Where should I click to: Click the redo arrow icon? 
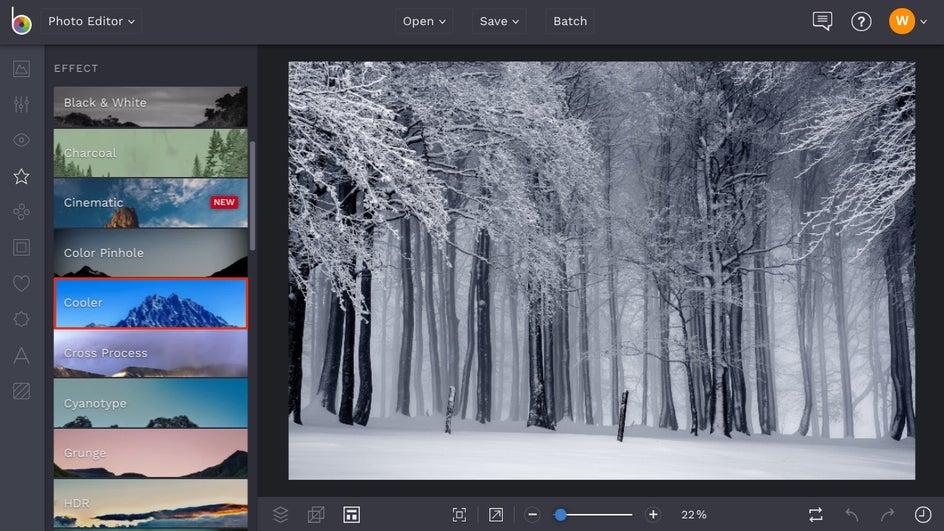pyautogui.click(x=887, y=515)
